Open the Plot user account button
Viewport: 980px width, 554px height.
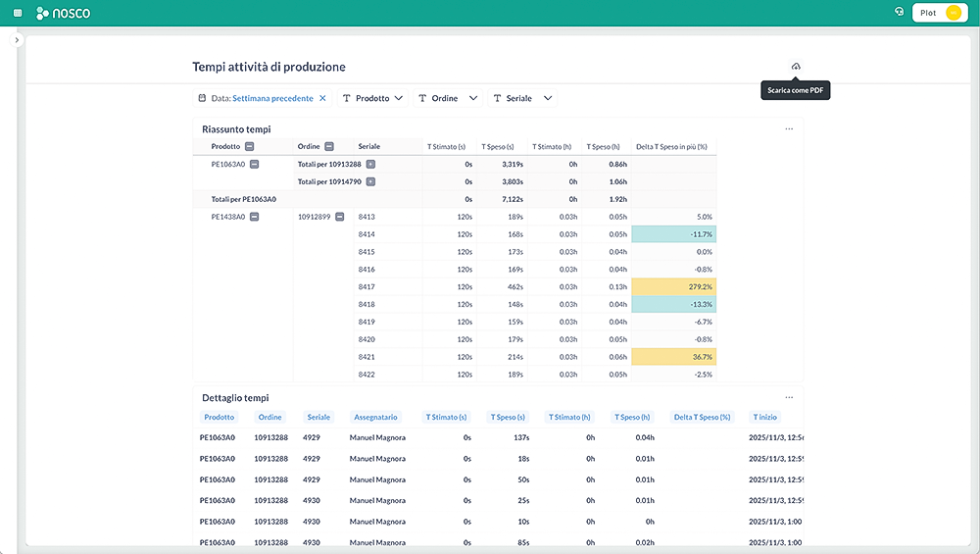point(940,13)
